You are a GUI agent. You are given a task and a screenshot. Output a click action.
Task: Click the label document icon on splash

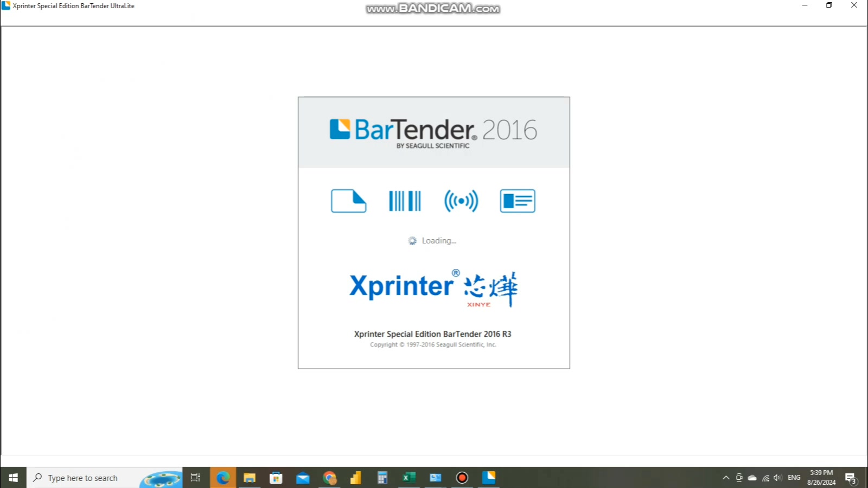(349, 201)
